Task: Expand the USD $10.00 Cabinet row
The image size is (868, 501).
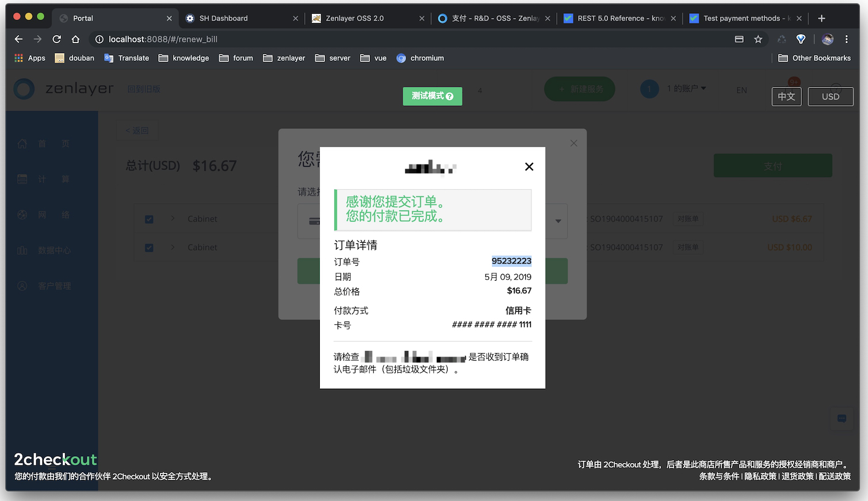Action: [x=172, y=247]
